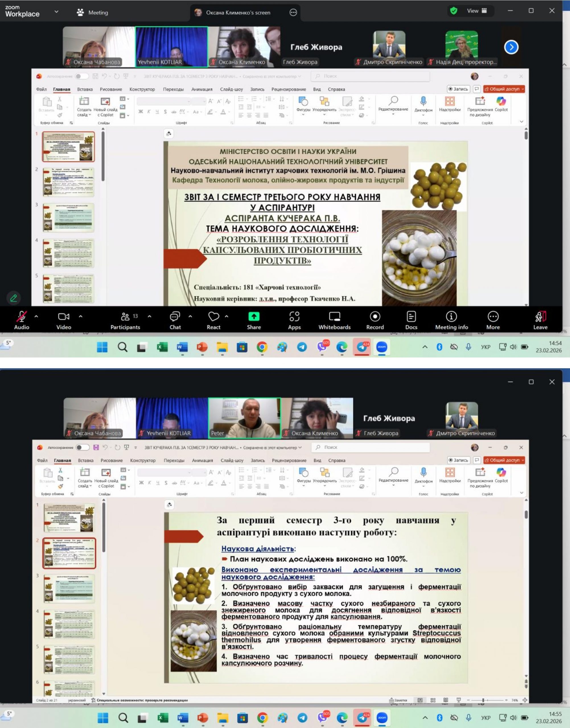Click the green annotation pencil icon
The image size is (570, 728).
pyautogui.click(x=14, y=298)
